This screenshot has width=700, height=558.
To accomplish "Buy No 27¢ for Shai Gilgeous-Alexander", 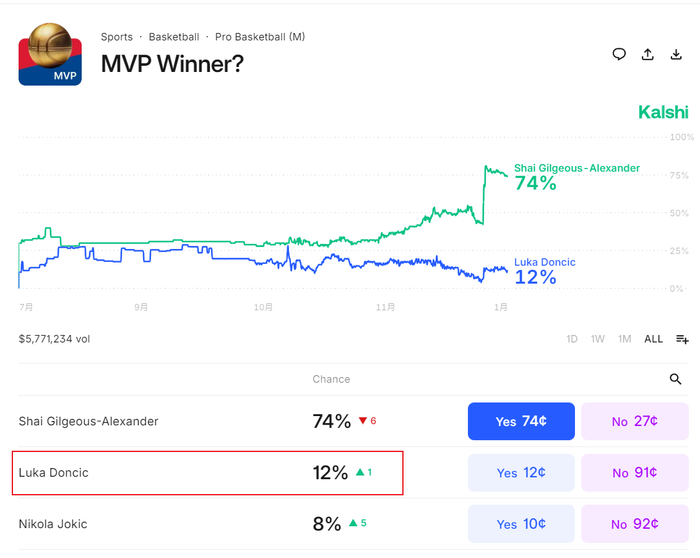I will click(635, 421).
